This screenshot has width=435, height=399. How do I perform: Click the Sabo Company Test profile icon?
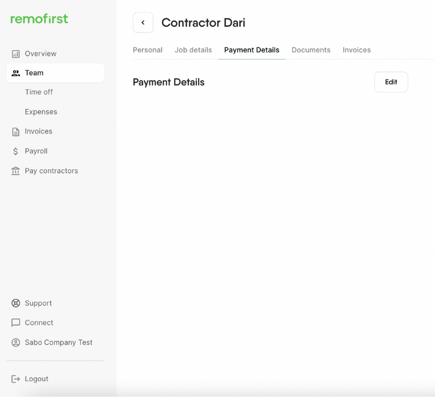click(x=16, y=342)
